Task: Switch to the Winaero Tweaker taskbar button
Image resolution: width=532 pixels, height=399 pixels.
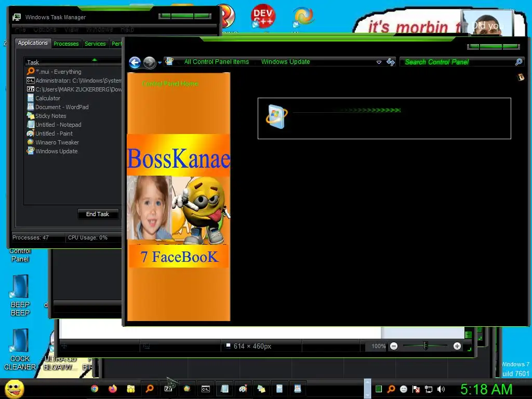Action: (187, 389)
